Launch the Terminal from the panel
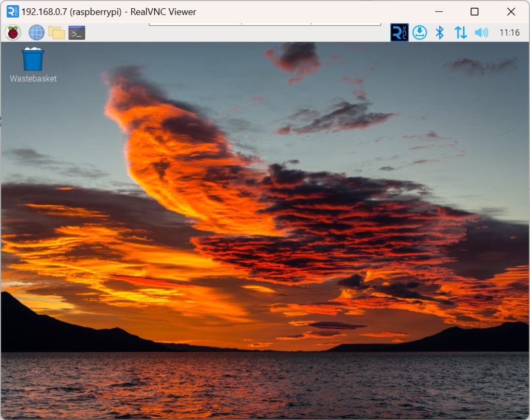530x420 pixels. (77, 33)
